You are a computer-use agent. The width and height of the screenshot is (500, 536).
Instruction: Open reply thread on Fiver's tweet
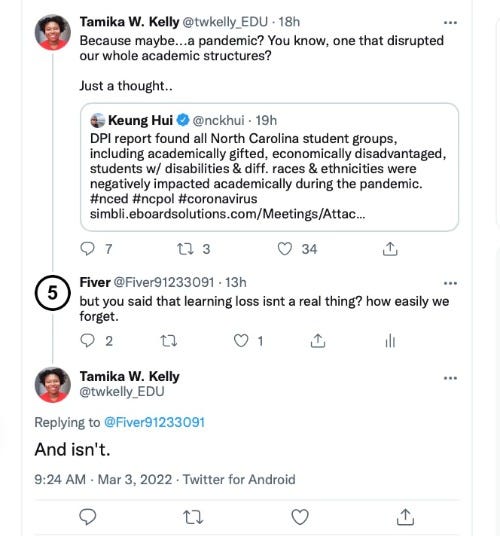point(87,340)
